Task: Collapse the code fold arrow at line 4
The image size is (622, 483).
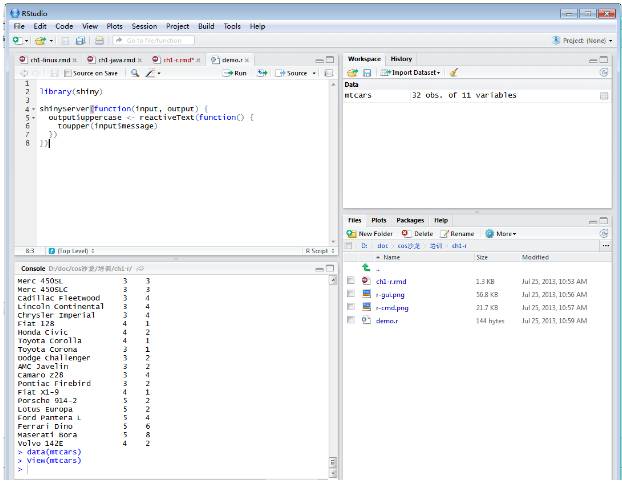Action: coord(34,109)
